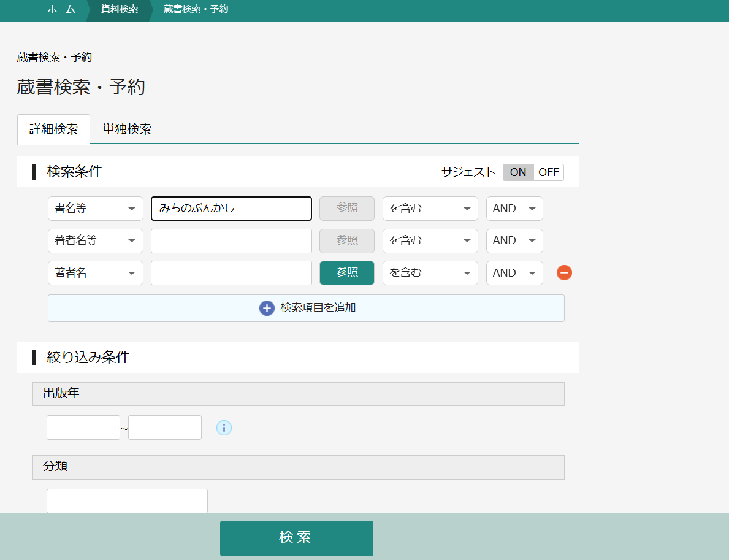Open the third row's AND operator dropdown
The image size is (729, 560).
[514, 273]
